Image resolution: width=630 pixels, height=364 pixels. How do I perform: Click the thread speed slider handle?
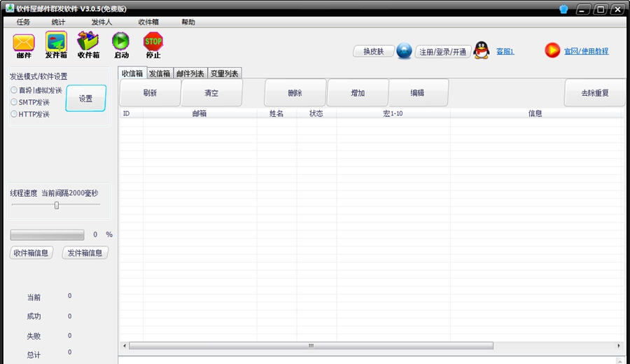click(57, 205)
